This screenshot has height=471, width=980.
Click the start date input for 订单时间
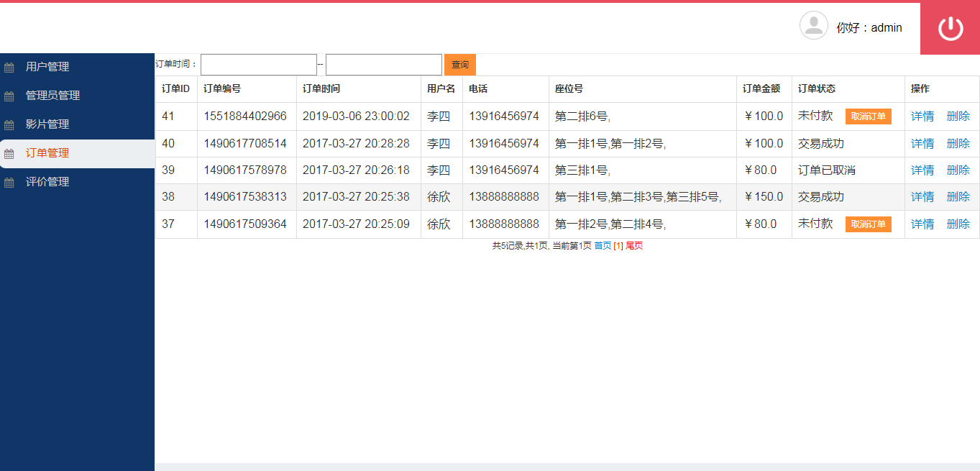[x=258, y=64]
